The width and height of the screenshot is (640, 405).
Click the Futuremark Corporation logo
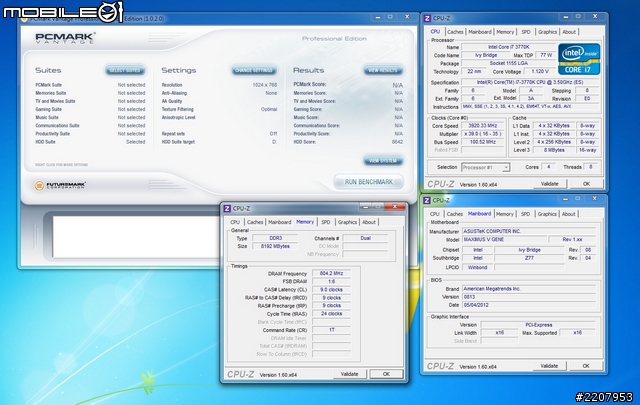[60, 185]
